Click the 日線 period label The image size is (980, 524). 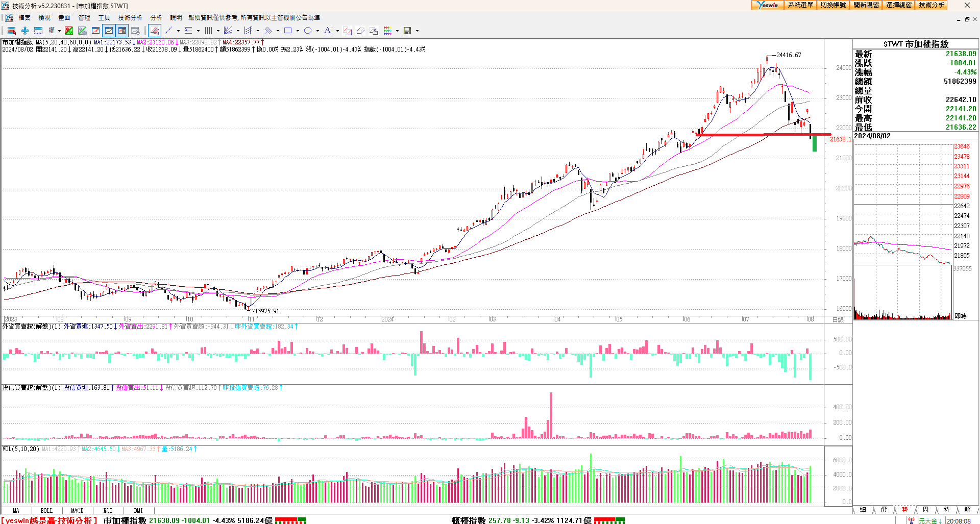point(838,320)
